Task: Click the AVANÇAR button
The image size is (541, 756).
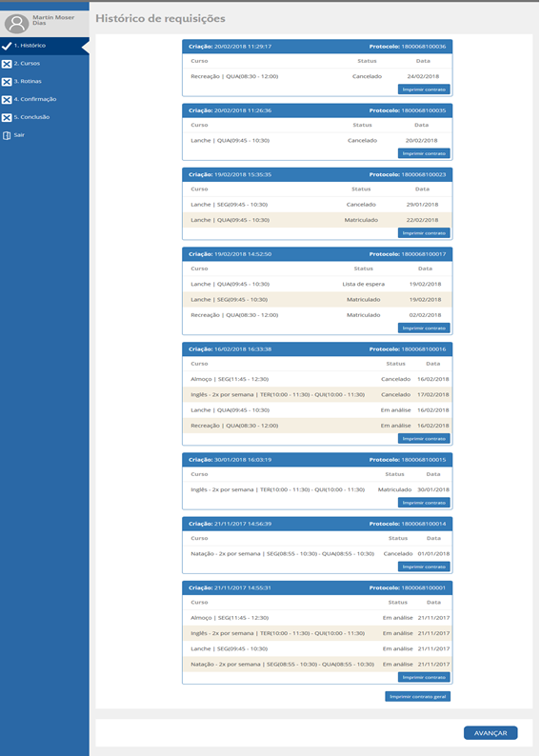Action: (491, 733)
